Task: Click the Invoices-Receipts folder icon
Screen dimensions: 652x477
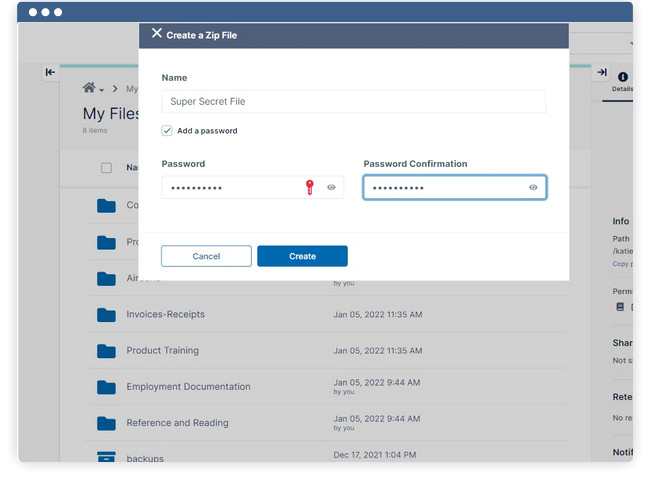Action: (106, 315)
